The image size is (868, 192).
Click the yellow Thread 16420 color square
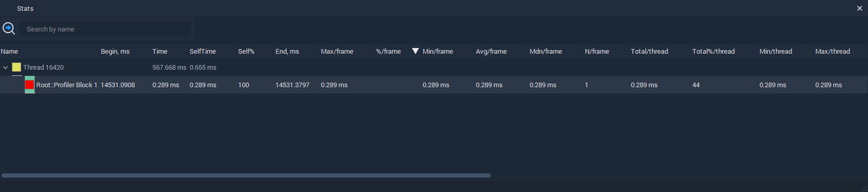17,67
